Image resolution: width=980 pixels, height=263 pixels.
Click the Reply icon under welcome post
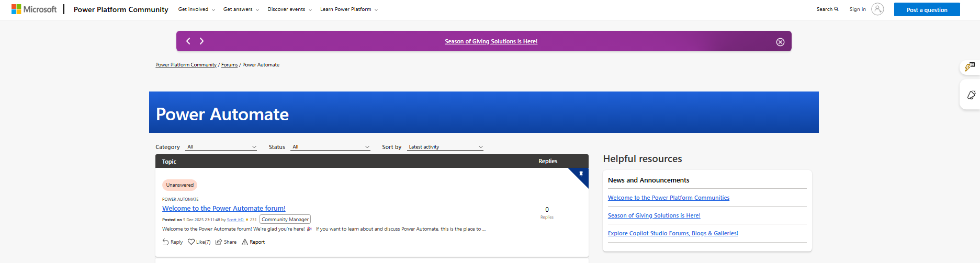tap(165, 242)
